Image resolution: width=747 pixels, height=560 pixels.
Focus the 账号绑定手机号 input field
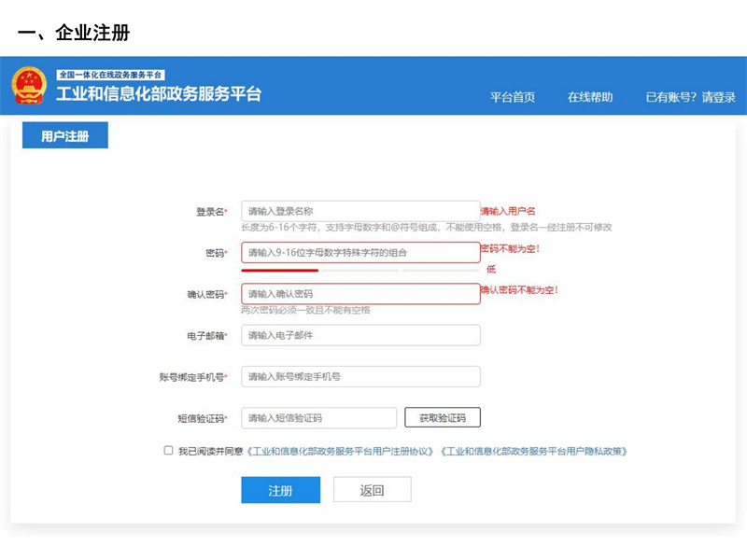[360, 377]
